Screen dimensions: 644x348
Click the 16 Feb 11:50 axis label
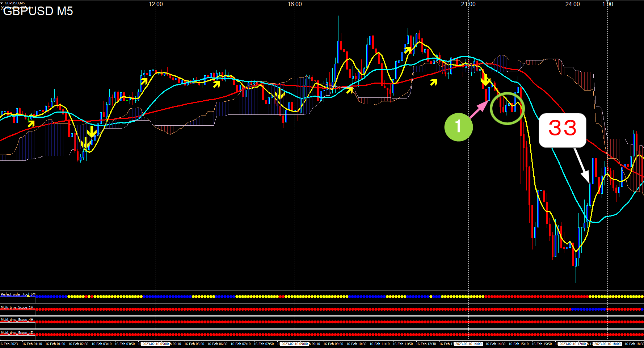[403, 344]
